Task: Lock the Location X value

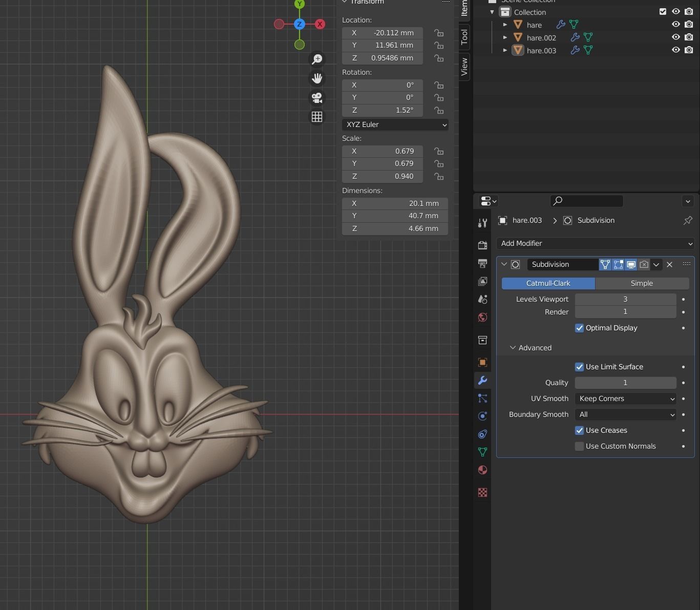Action: pos(439,33)
